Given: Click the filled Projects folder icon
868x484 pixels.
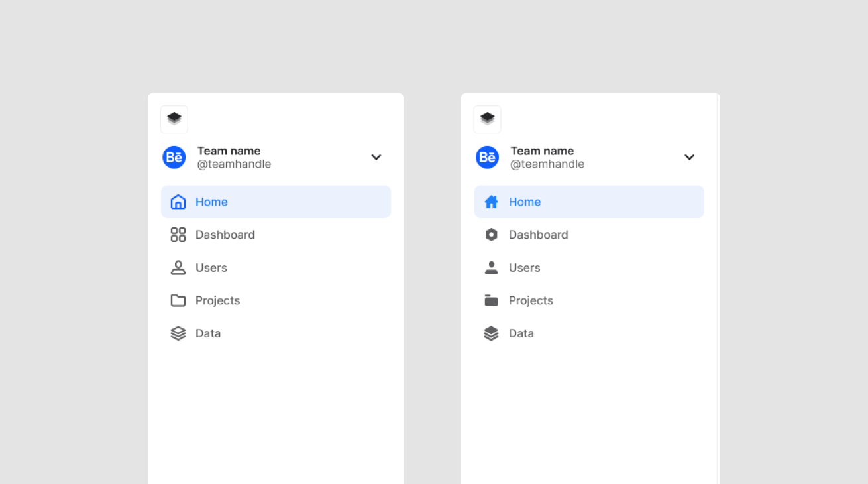Looking at the screenshot, I should click(491, 300).
